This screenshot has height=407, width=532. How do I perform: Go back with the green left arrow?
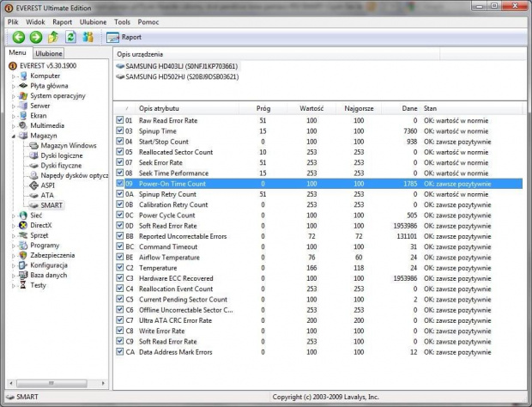[19, 37]
